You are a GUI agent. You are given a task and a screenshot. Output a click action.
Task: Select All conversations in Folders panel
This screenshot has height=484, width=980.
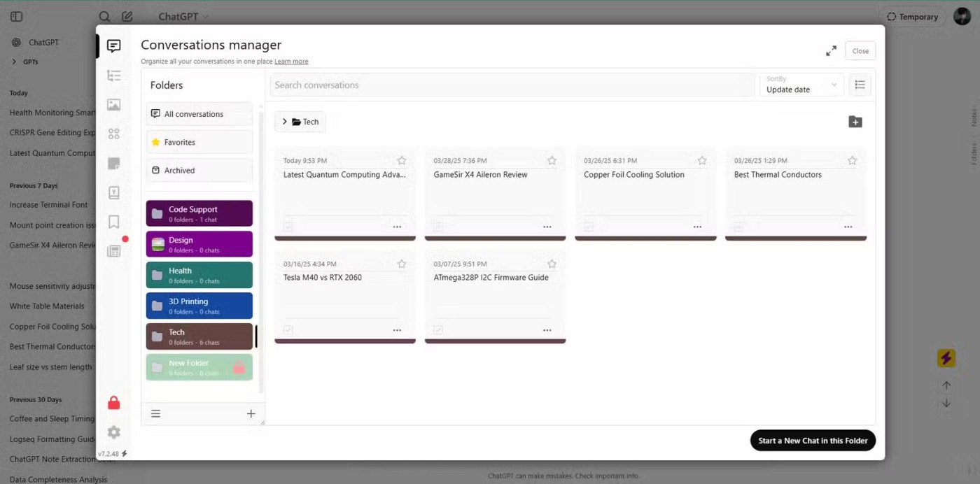click(199, 114)
